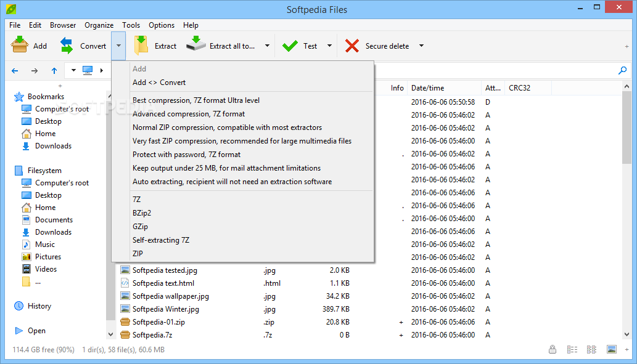The height and width of the screenshot is (364, 637).
Task: Click the Convert toolbar icon
Action: pyautogui.click(x=67, y=46)
